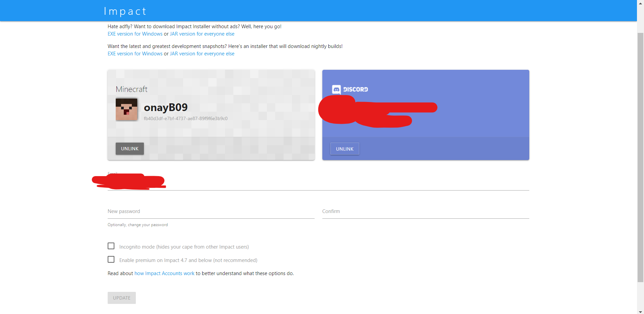The image size is (644, 314).
Task: Click UNLINK on the Discord card
Action: click(344, 149)
